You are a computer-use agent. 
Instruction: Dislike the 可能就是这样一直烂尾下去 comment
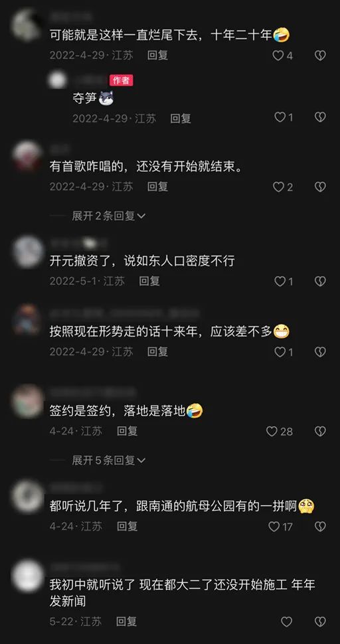coord(320,56)
